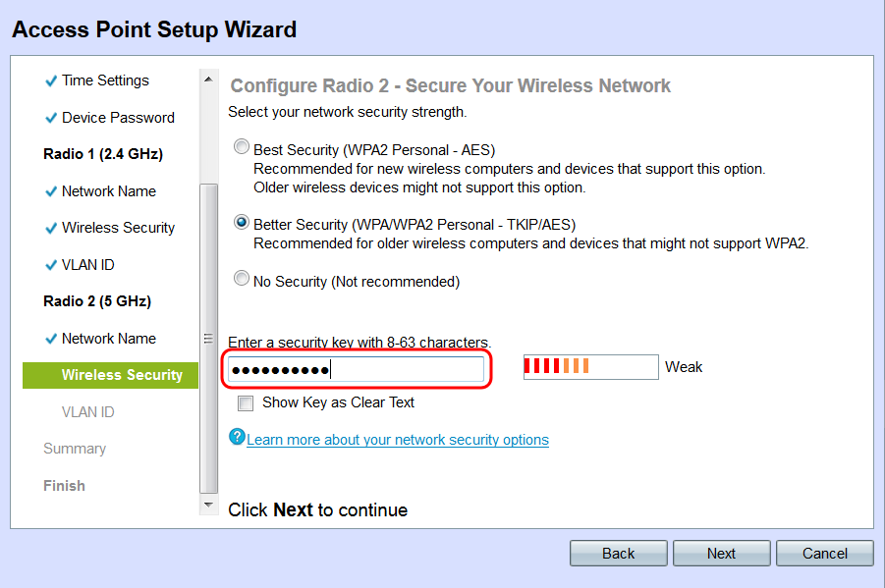Viewport: 885px width, 588px height.
Task: Click the security key input field
Action: coord(356,370)
